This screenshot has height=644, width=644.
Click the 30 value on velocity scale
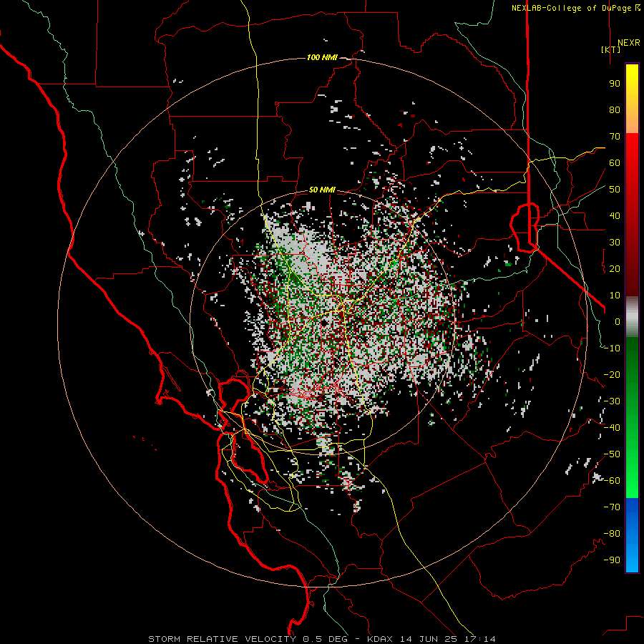[x=615, y=243]
